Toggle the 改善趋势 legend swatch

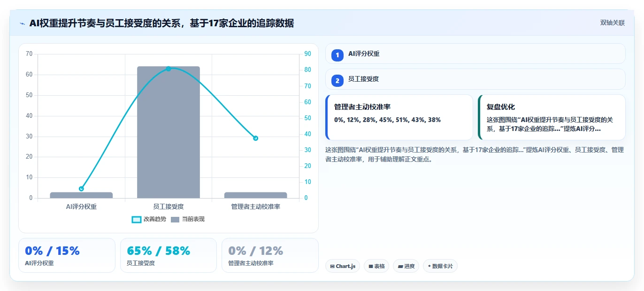pos(137,219)
